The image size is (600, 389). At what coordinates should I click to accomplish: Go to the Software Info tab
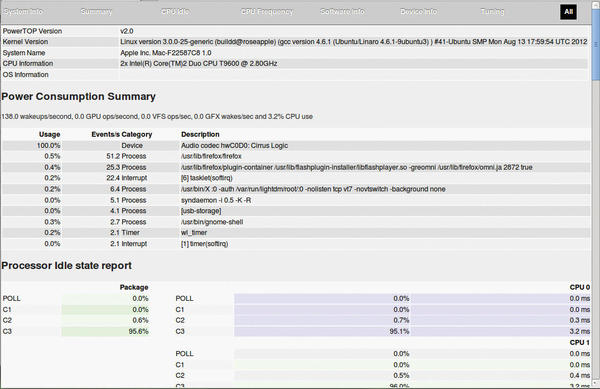[x=342, y=12]
